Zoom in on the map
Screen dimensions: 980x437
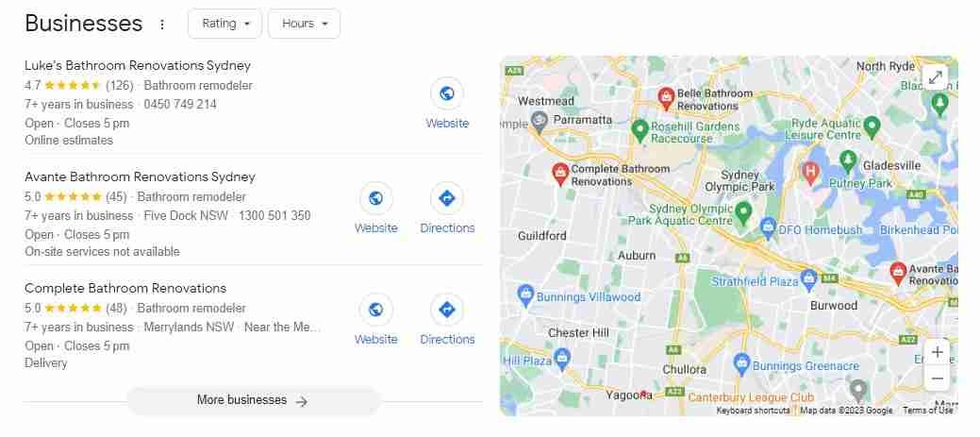pos(937,353)
